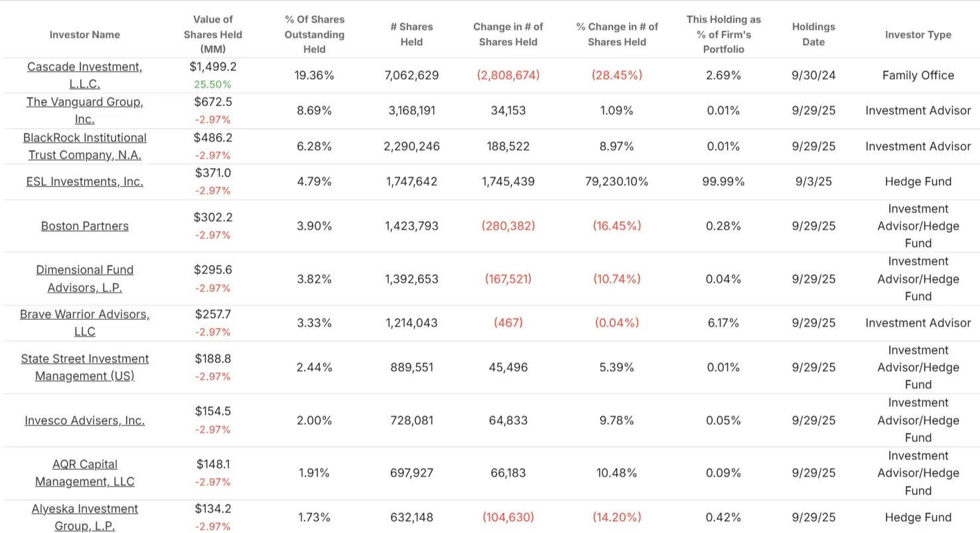Viewport: 980px width, 533px height.
Task: Click Brave Warrior Advisors, LLC link
Action: point(84,323)
